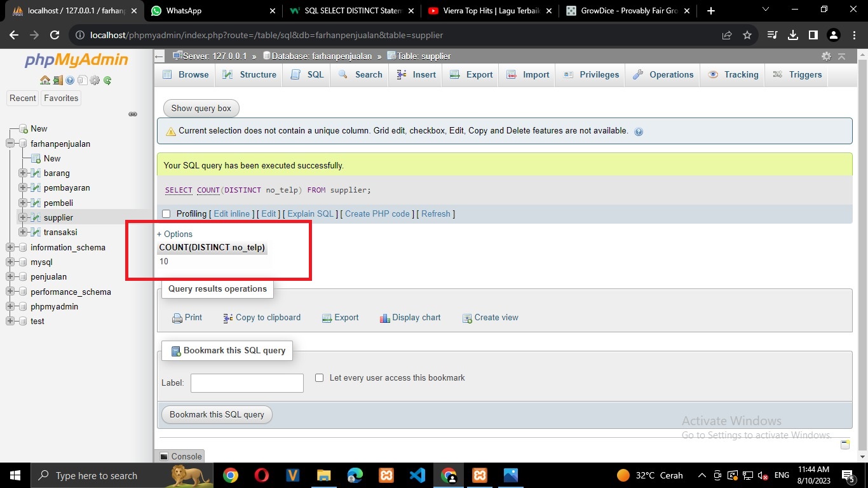Expand the penjualan database node

(10, 277)
